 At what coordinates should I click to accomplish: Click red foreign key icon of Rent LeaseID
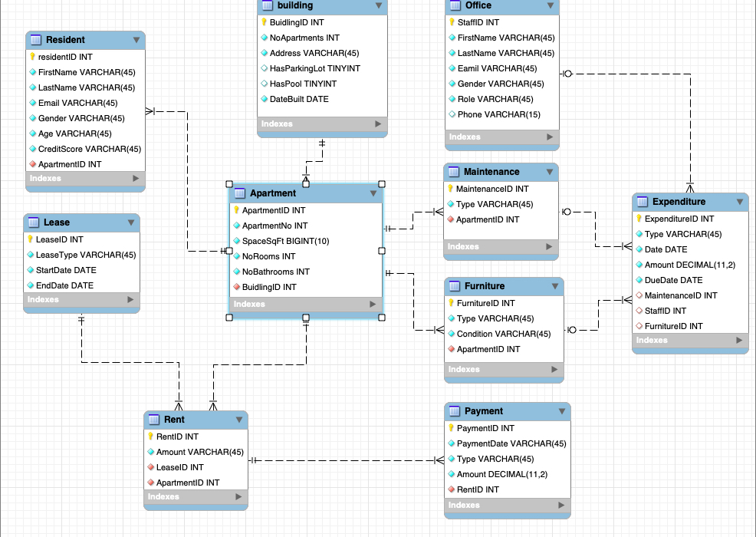(151, 467)
